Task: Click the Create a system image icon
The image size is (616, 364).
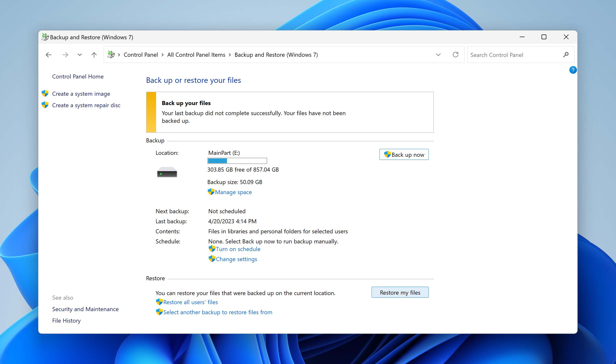Action: [x=45, y=93]
